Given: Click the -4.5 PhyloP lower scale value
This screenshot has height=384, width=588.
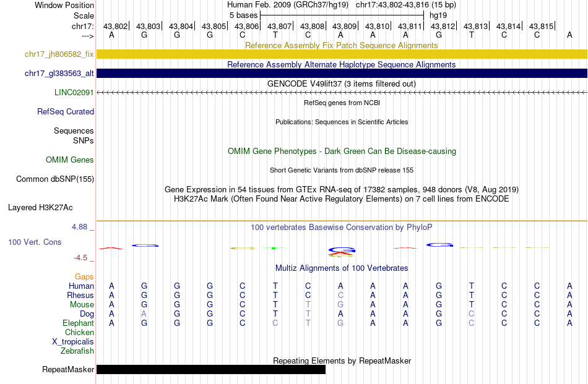Looking at the screenshot, I should pos(80,258).
